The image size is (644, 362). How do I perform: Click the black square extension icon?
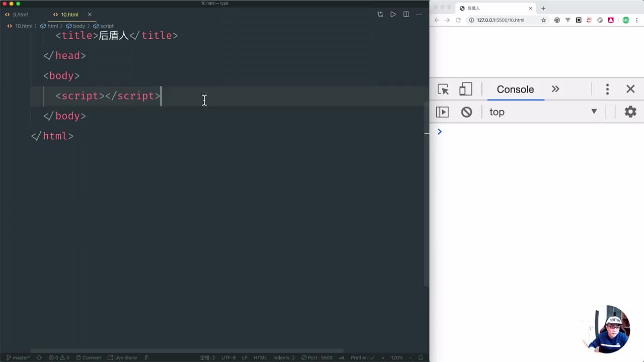[x=579, y=20]
